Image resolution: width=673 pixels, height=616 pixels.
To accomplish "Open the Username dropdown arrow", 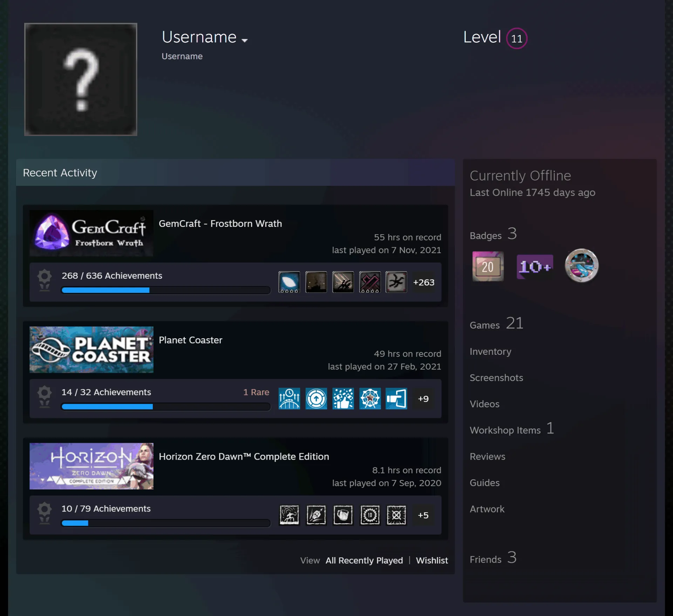I will (245, 40).
